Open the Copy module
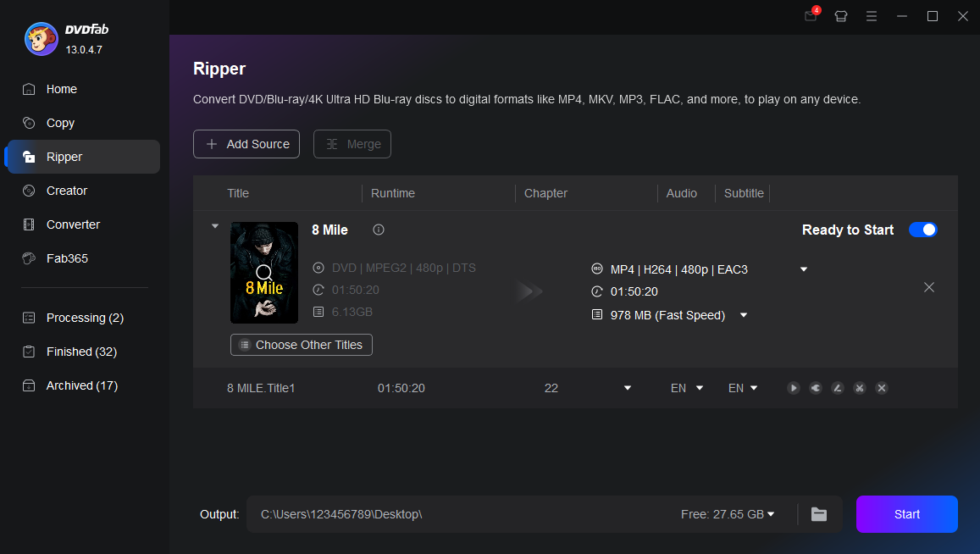This screenshot has width=980, height=554. (82, 123)
